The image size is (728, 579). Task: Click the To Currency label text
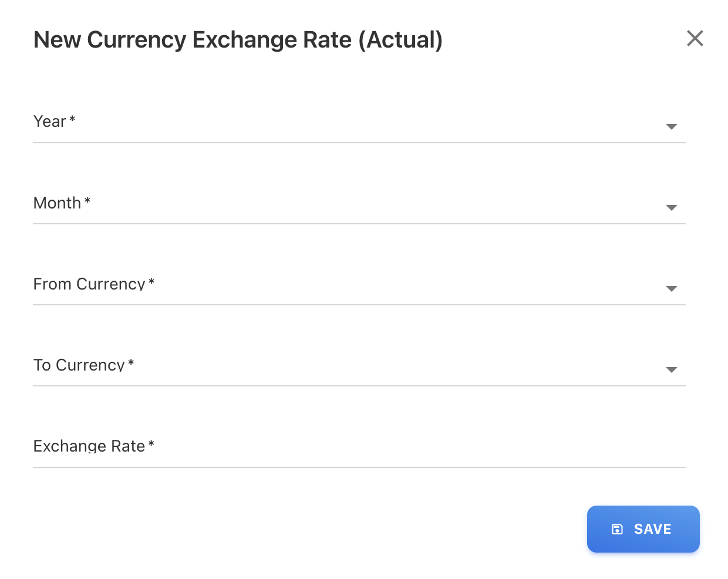coord(79,365)
